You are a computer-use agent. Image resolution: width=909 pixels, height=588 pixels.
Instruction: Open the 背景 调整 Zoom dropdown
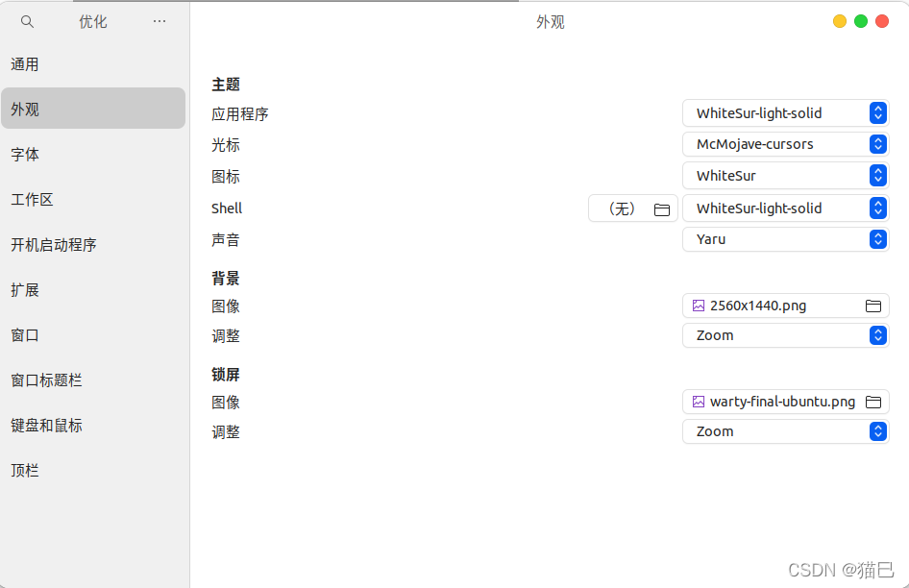click(x=785, y=335)
